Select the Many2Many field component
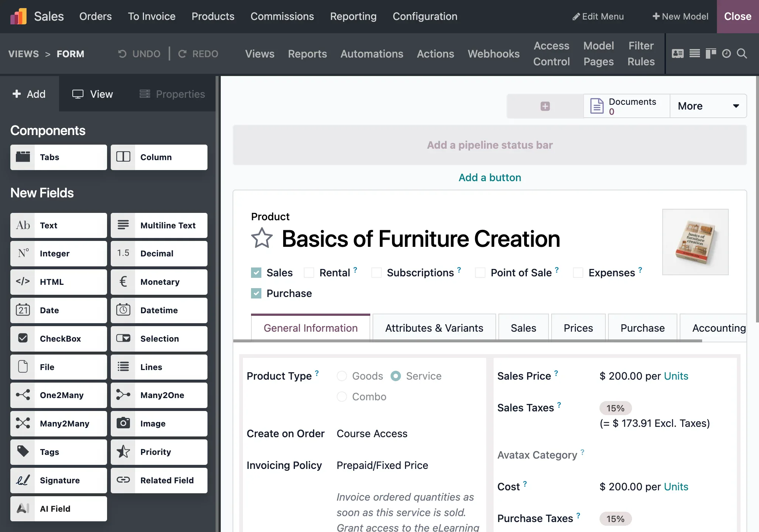The image size is (759, 532). point(59,424)
